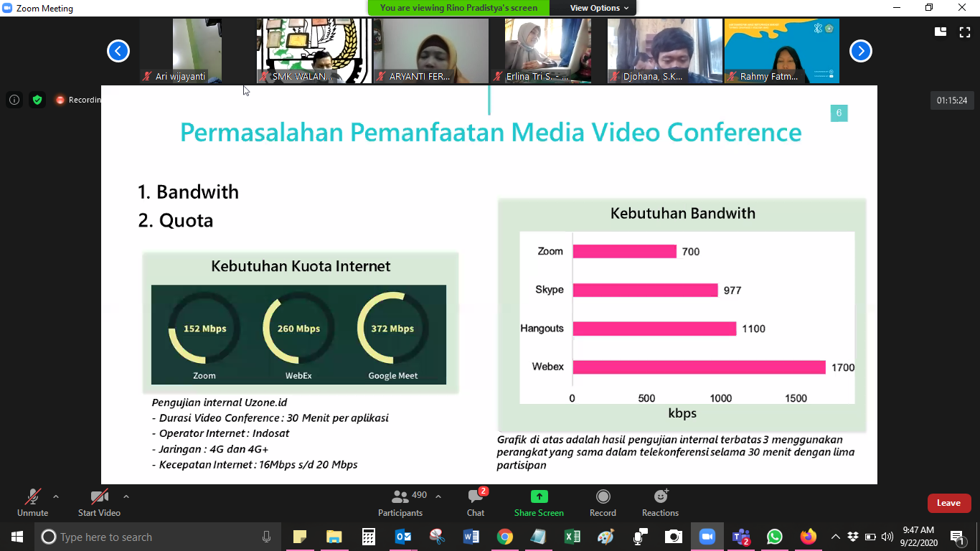Viewport: 980px width, 551px height.
Task: Select ARYANTI FER video thumbnail
Action: [430, 51]
